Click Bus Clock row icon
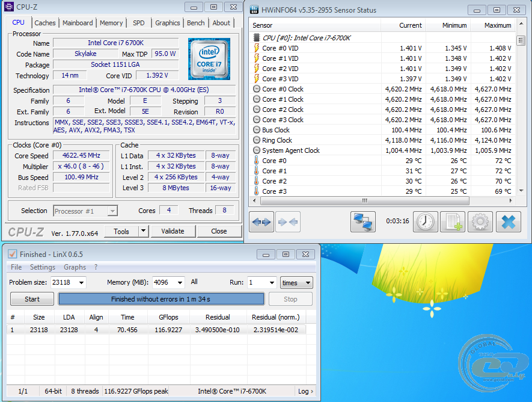 tap(257, 130)
